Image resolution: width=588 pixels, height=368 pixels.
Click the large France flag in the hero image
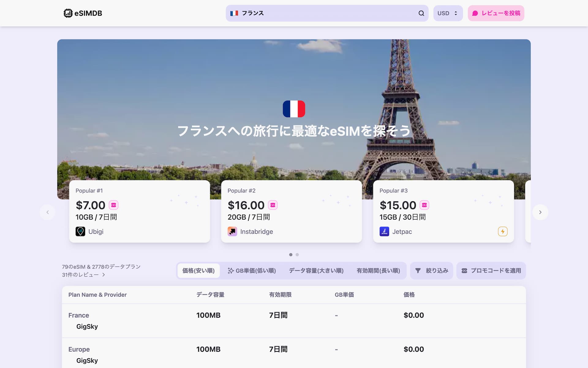[x=294, y=109]
